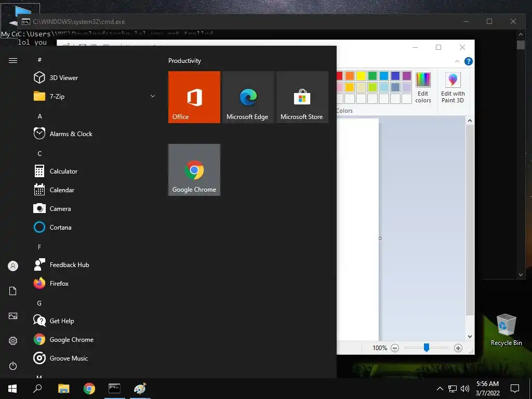The height and width of the screenshot is (399, 532).
Task: Collapse the Paint ribbon chevron
Action: tap(457, 61)
